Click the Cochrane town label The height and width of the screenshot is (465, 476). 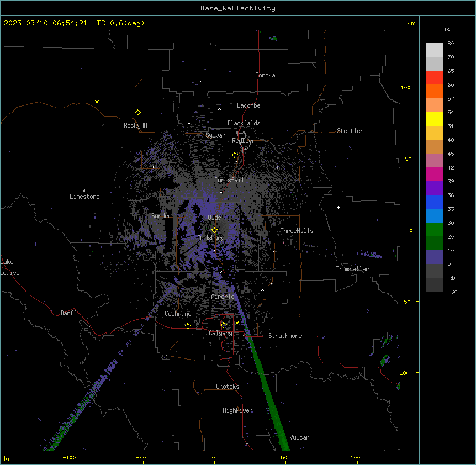(178, 314)
